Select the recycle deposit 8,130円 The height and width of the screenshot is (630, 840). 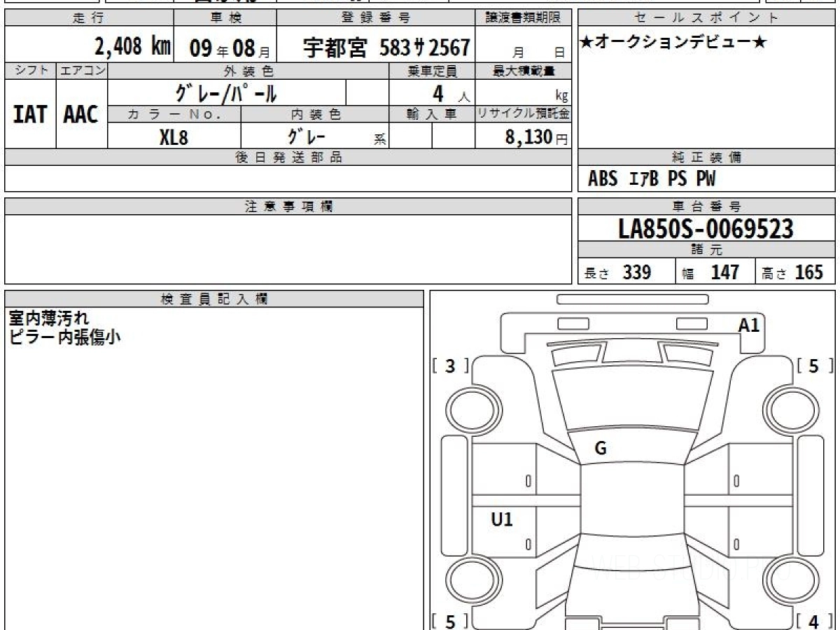[x=537, y=137]
